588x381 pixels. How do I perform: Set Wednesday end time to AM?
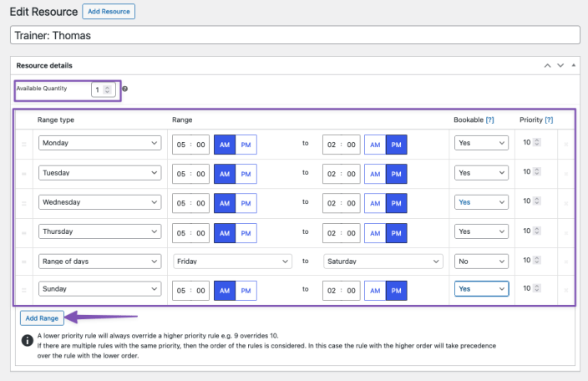click(375, 203)
